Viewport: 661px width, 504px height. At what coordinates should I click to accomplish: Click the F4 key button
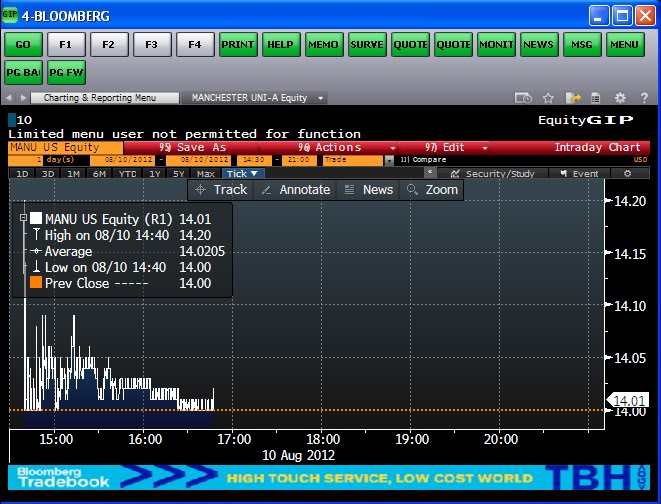click(x=195, y=44)
